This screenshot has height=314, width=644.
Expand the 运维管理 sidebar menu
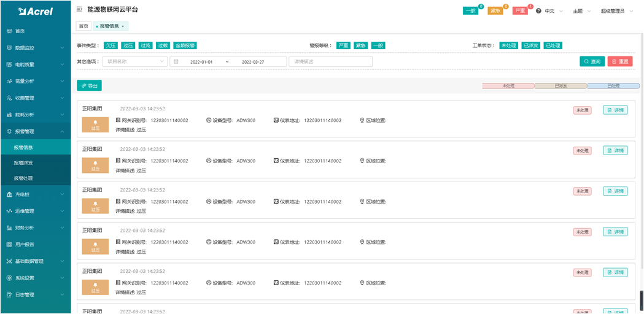[36, 211]
